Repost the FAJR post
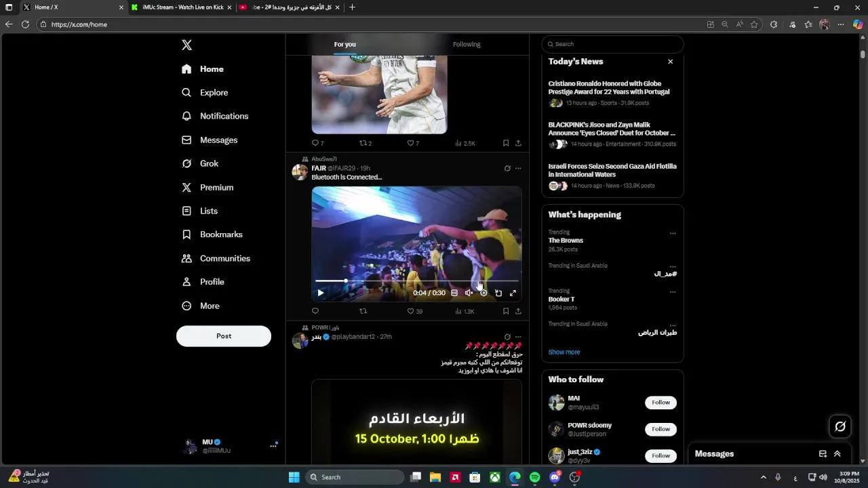The image size is (868, 488). click(x=363, y=312)
